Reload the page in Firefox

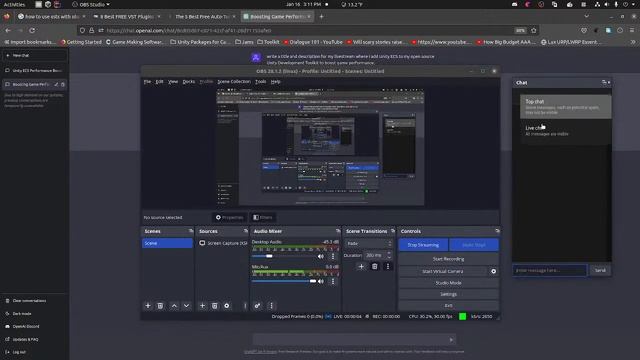click(x=32, y=30)
